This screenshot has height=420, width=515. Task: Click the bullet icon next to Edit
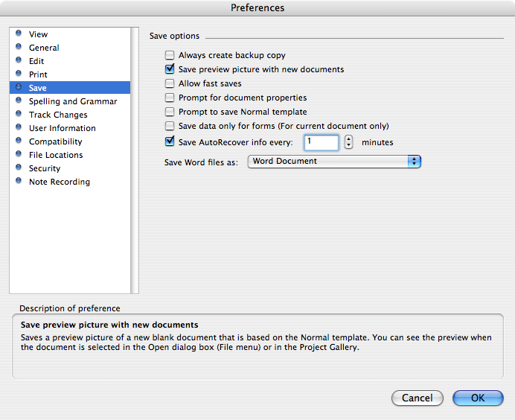coord(19,60)
